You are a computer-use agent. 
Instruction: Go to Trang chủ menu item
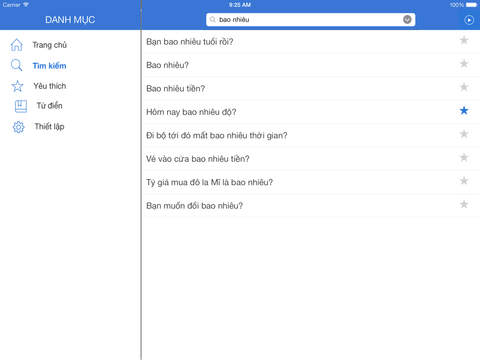point(50,45)
